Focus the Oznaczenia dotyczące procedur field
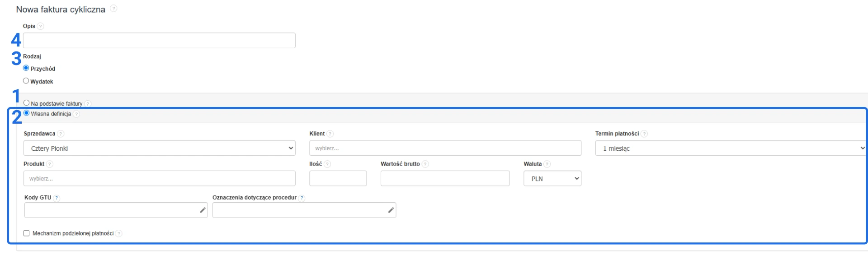 coord(304,210)
